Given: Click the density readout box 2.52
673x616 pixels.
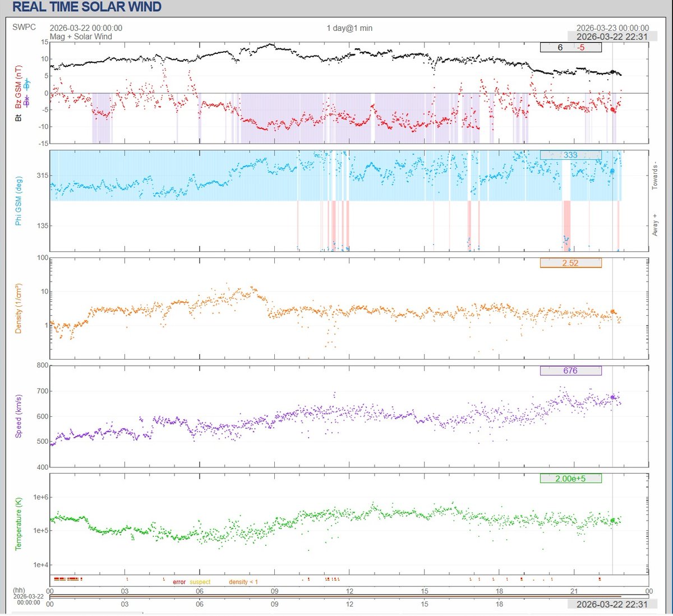Looking at the screenshot, I should point(570,263).
